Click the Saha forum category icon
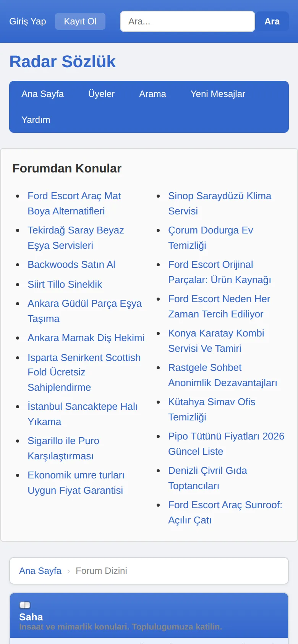This screenshot has height=644, width=298. tap(25, 605)
